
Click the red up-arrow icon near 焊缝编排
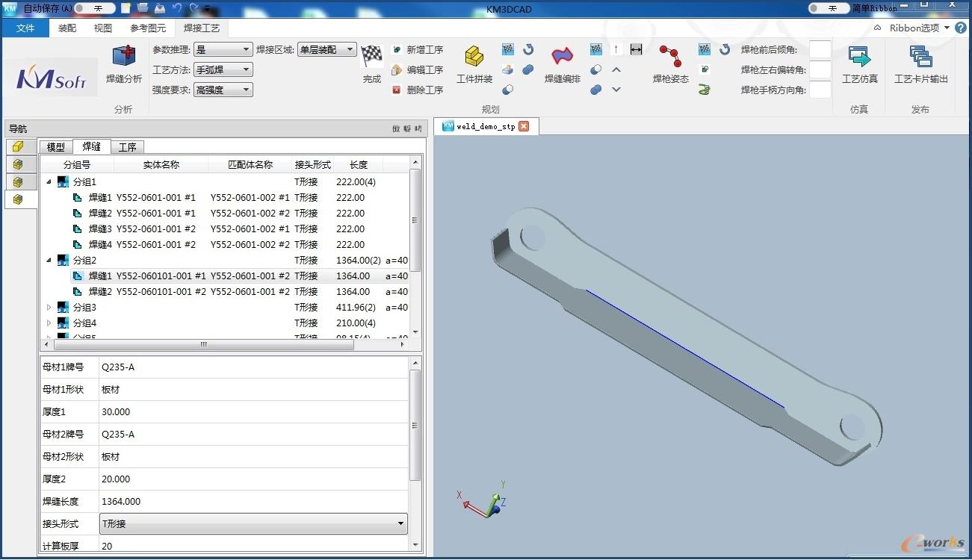tap(616, 49)
